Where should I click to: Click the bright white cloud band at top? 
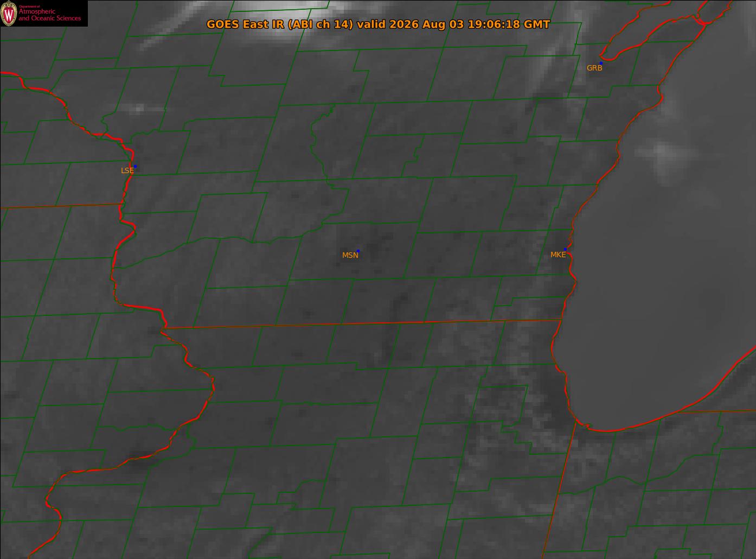(282, 8)
